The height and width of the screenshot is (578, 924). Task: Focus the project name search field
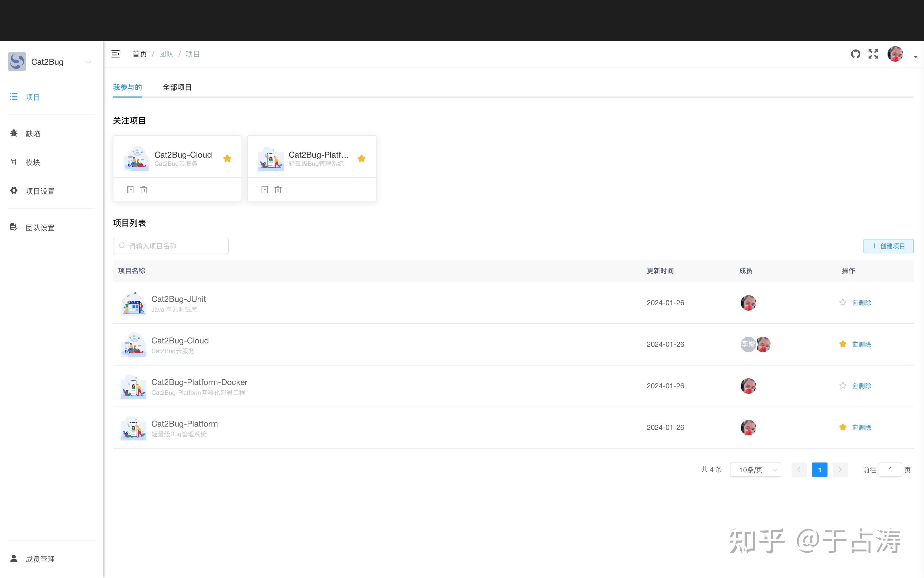click(171, 246)
